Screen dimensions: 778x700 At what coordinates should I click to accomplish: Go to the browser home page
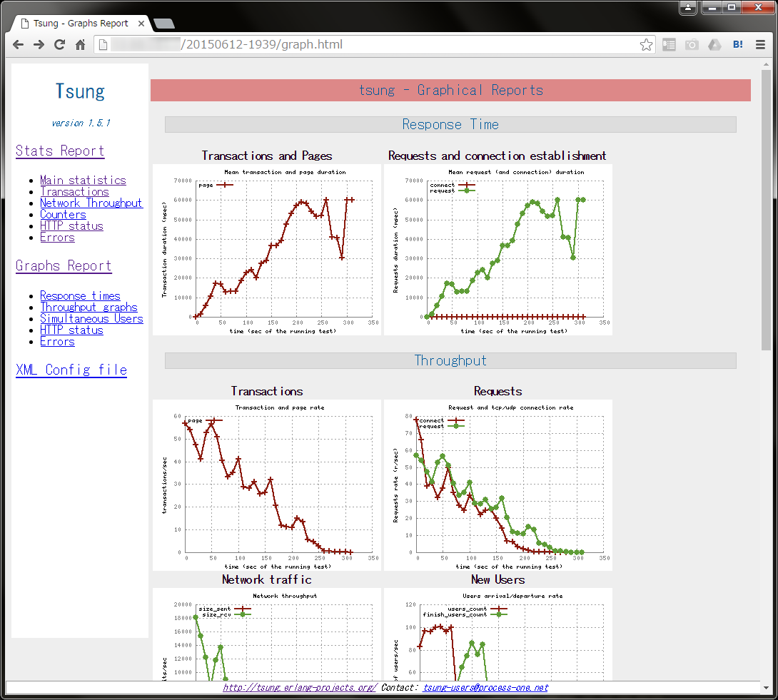[81, 45]
